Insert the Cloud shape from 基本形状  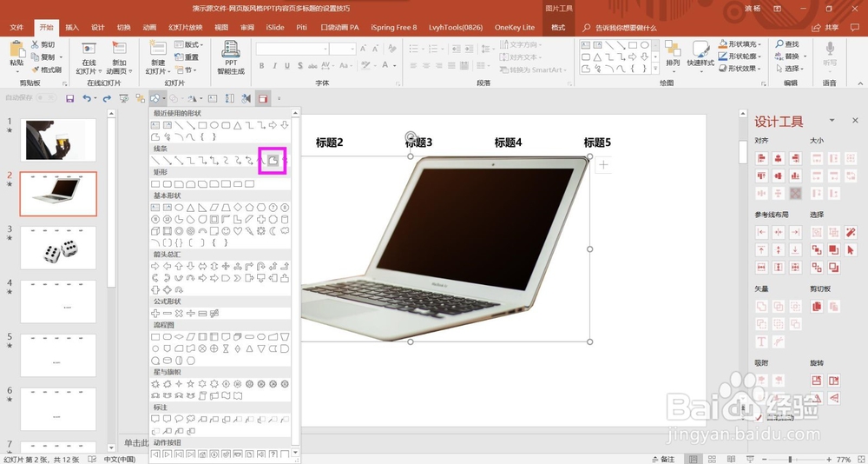point(285,231)
